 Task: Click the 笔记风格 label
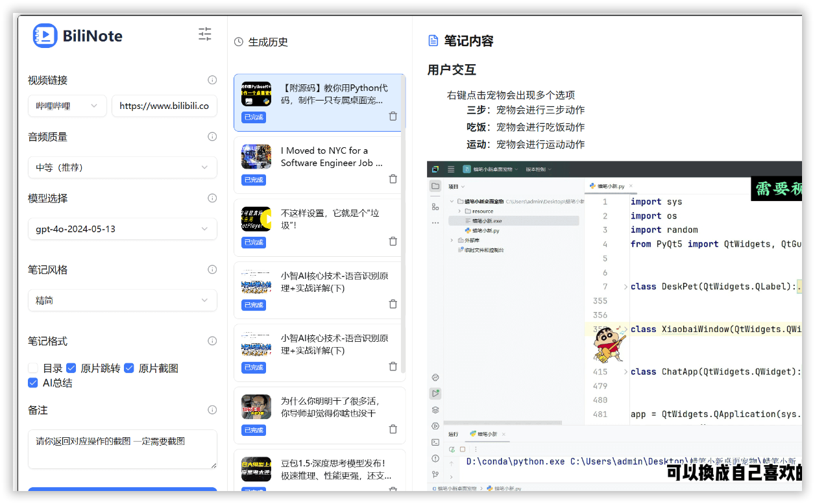47,270
